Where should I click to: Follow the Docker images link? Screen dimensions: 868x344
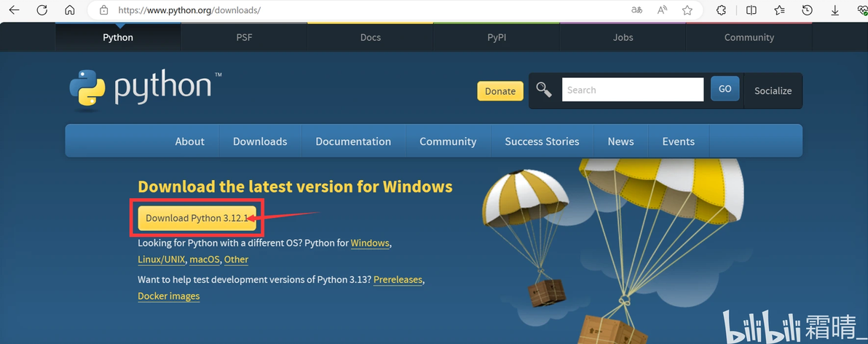169,296
